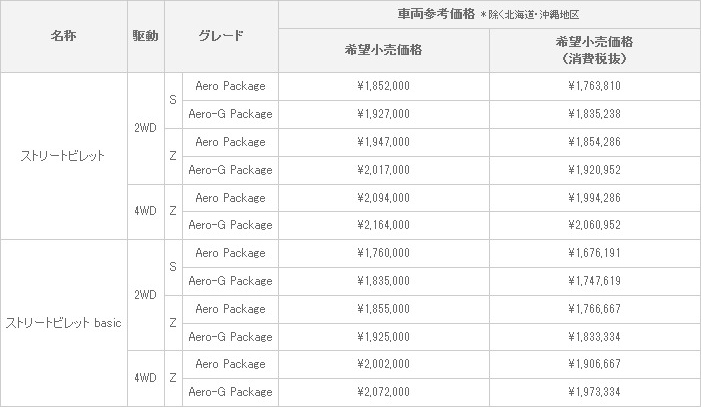Screen dimensions: 701x407
Task: Click the ¥2,164,000 price cell
Action: (384, 225)
